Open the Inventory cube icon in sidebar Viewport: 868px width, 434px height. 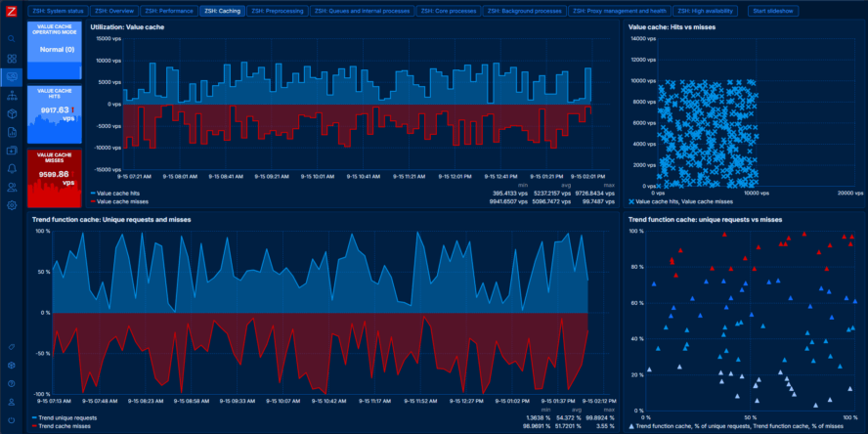(x=12, y=113)
